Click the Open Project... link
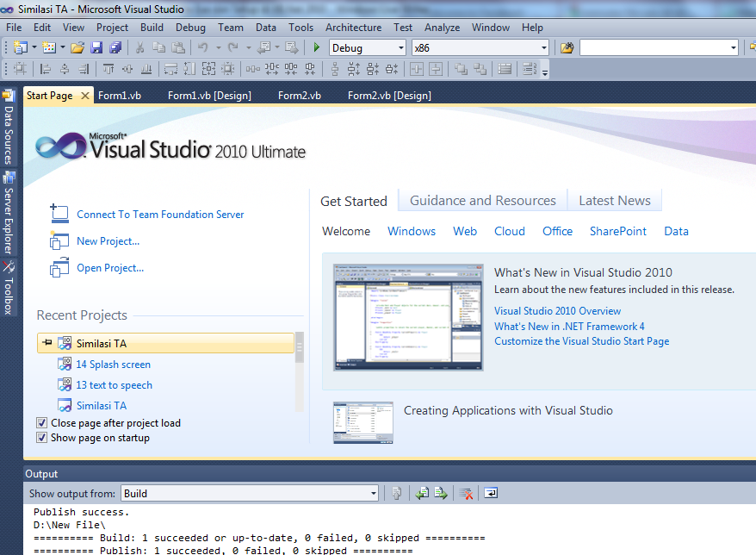 (110, 268)
